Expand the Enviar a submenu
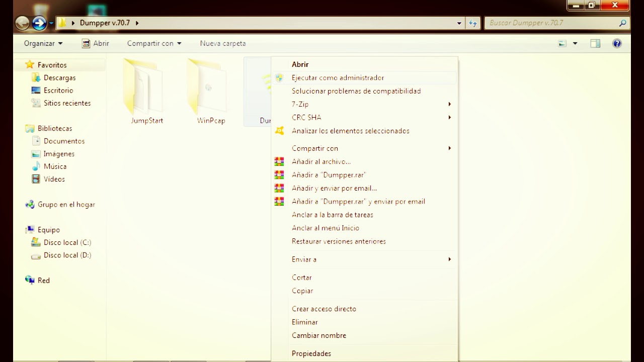This screenshot has height=362, width=644. [x=364, y=259]
